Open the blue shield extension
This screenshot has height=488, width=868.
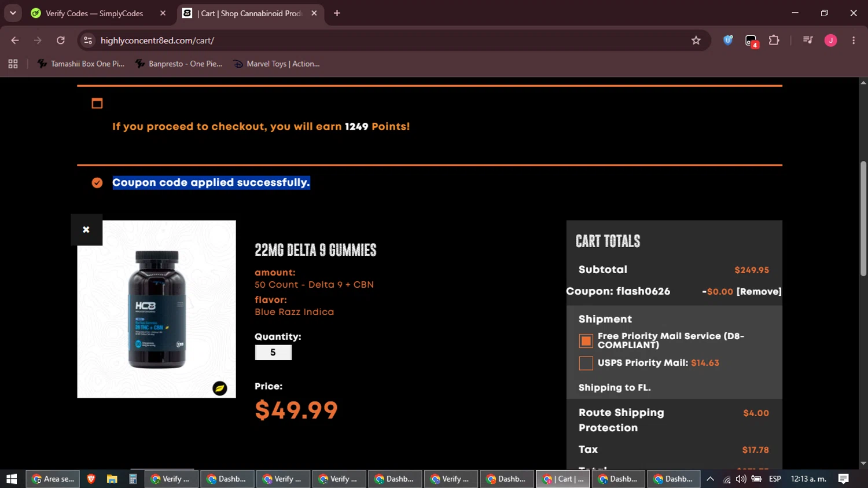pos(728,40)
